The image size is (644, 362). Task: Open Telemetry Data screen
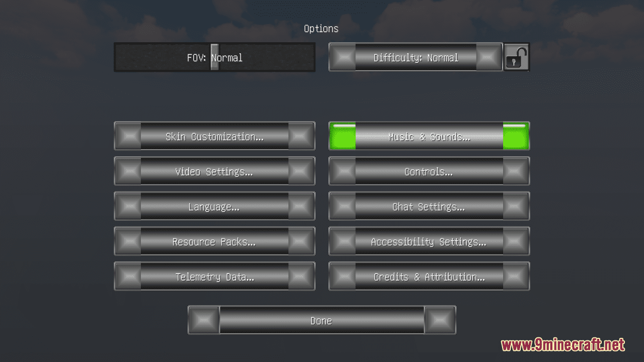214,276
